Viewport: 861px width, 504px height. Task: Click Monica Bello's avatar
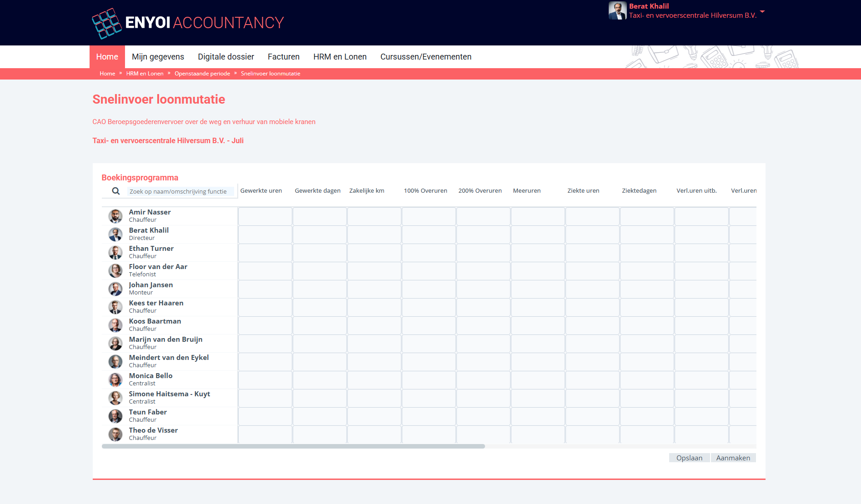115,379
